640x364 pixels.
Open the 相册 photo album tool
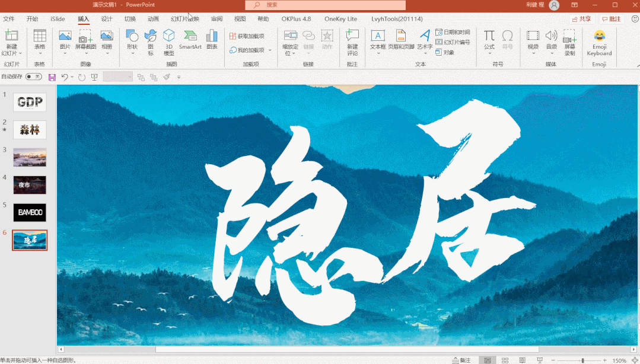pos(107,43)
